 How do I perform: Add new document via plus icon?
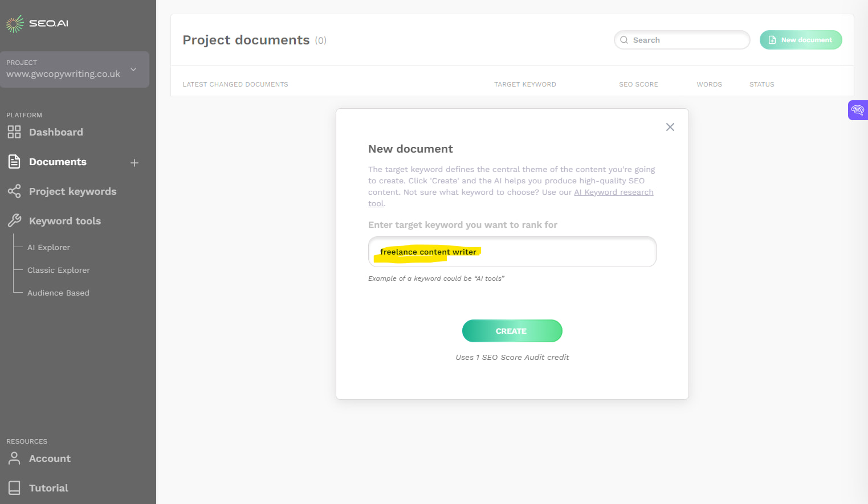click(135, 163)
